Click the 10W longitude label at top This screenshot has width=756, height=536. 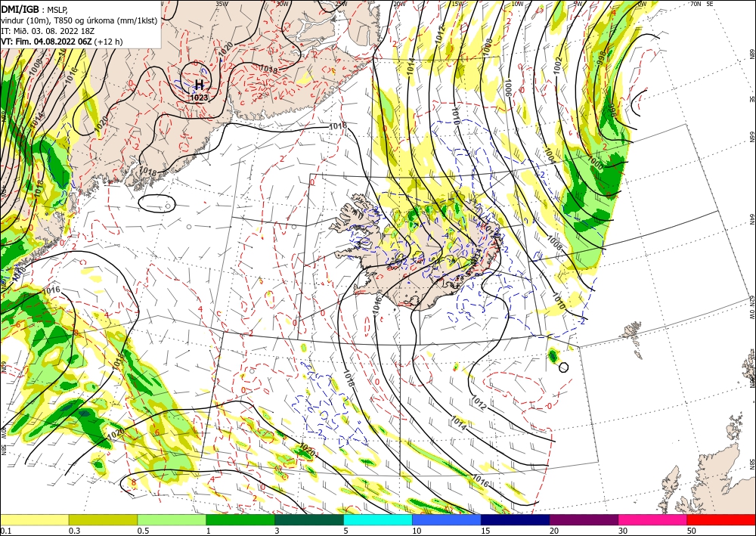pyautogui.click(x=517, y=4)
